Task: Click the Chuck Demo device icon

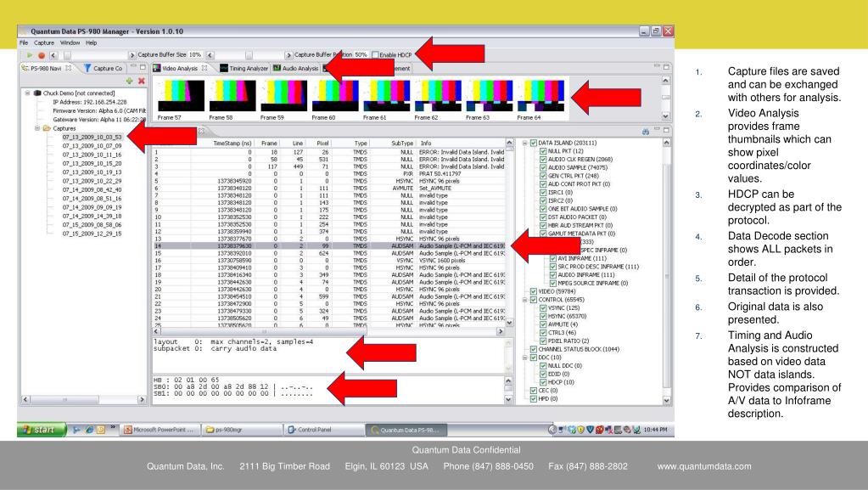Action: pos(37,93)
